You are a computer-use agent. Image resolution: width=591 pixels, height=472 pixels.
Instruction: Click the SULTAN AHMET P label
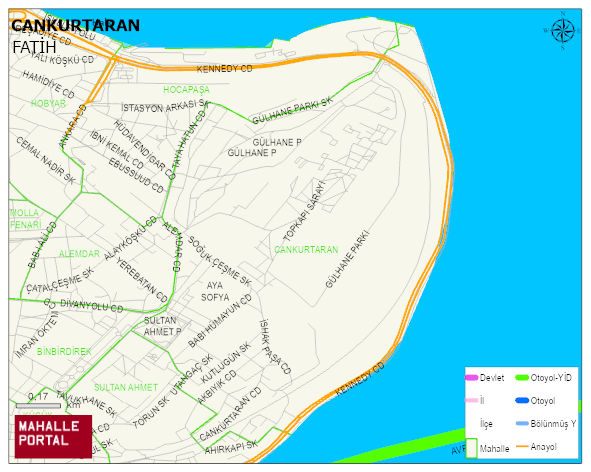click(162, 326)
